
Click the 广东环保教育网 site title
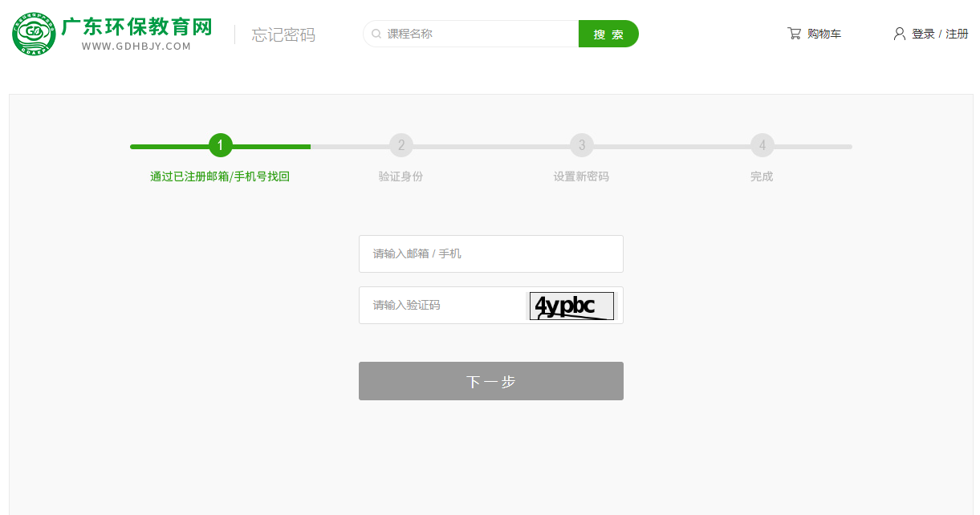[136, 27]
